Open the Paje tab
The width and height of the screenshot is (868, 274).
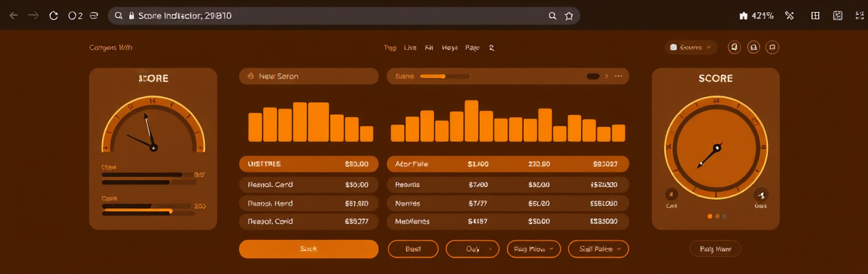[472, 48]
